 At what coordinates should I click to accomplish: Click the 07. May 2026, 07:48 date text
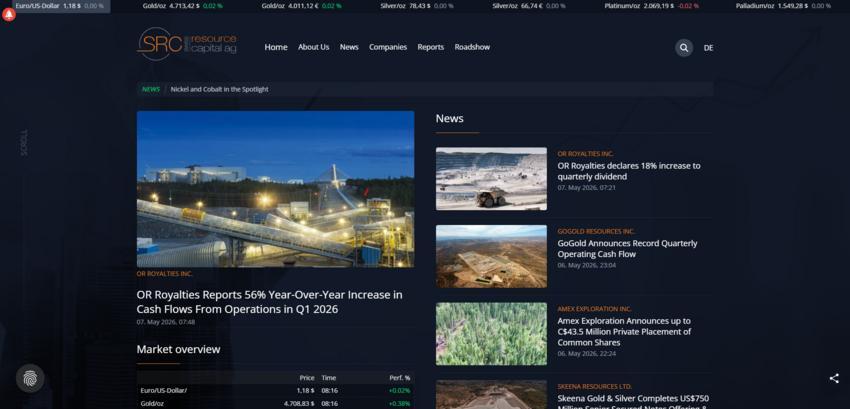(166, 322)
